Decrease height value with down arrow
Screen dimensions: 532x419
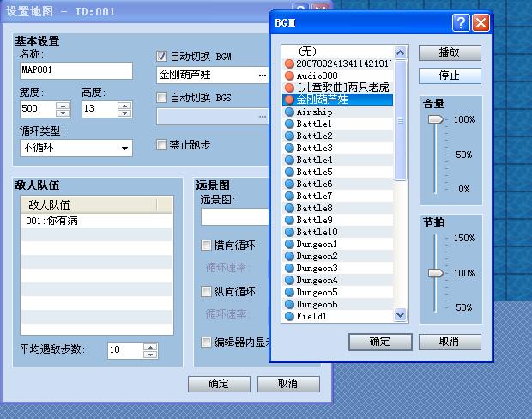[124, 113]
